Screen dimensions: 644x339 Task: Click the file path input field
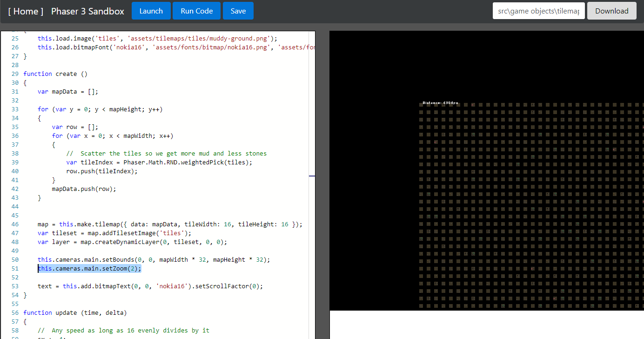[x=538, y=10]
